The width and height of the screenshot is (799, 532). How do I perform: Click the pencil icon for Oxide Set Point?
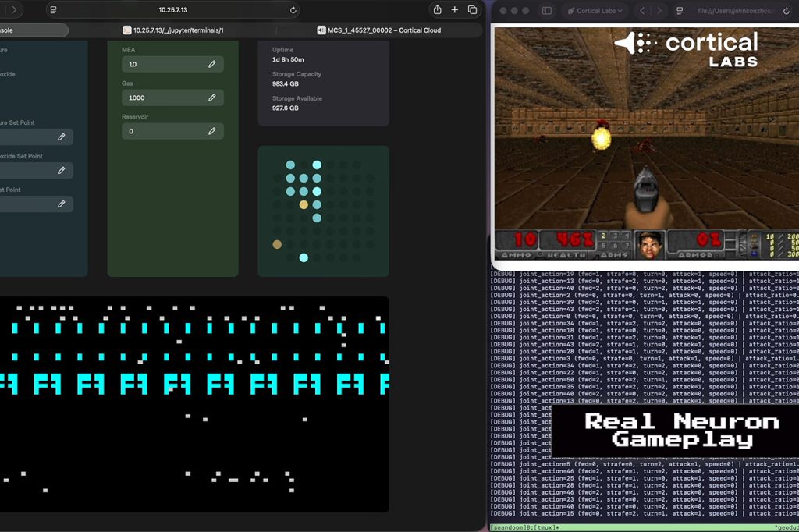(x=62, y=170)
